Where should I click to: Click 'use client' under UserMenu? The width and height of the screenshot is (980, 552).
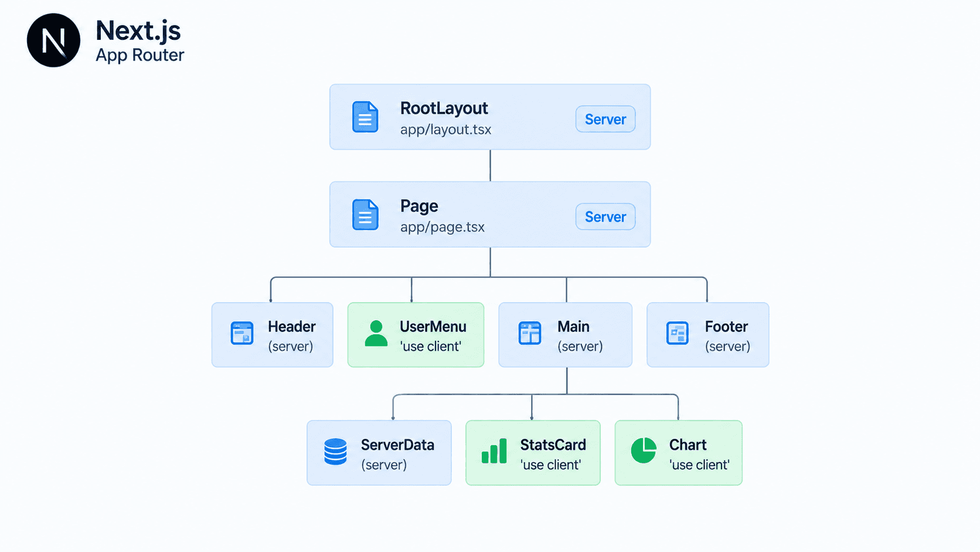(431, 346)
